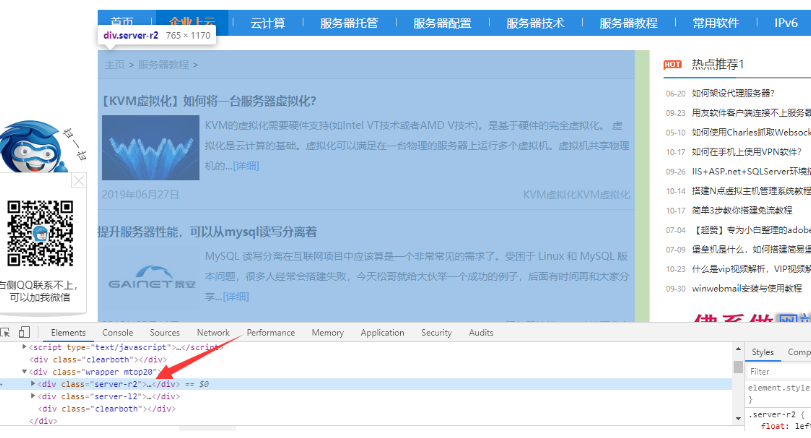Select the first clearboth div row

point(98,359)
